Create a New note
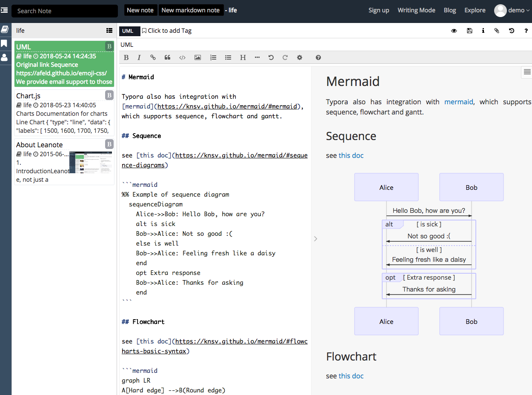The height and width of the screenshot is (395, 532). [x=140, y=10]
